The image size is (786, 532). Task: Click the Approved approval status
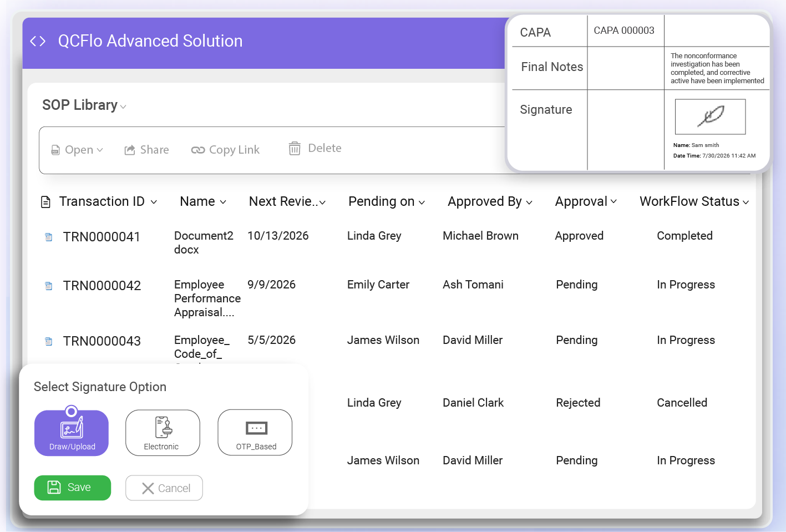579,236
